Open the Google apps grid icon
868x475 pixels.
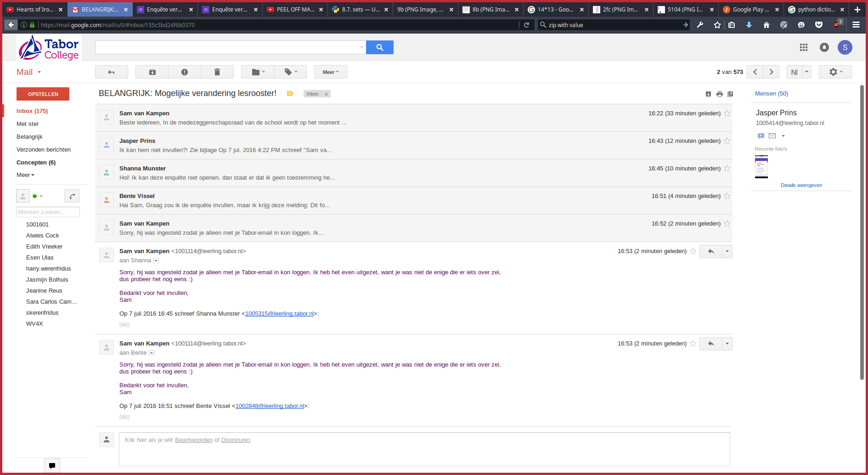point(803,47)
